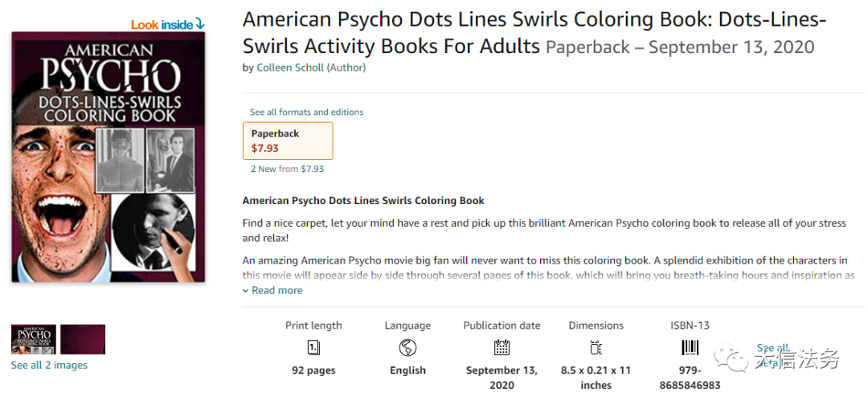Click the Language globe icon
Viewport: 868px width, 397px height.
[407, 348]
